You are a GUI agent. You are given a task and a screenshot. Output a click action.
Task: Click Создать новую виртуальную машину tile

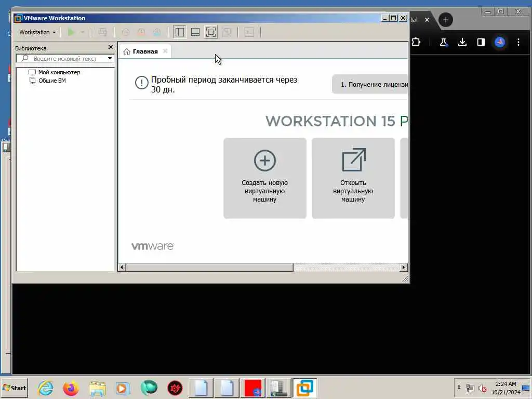pos(265,178)
